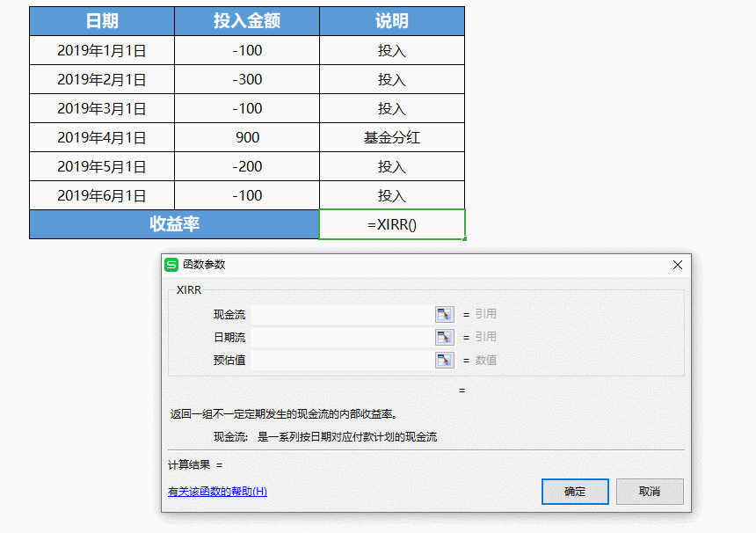
Task: Select the -100 cell for 2019年1月1日
Action: tap(247, 50)
